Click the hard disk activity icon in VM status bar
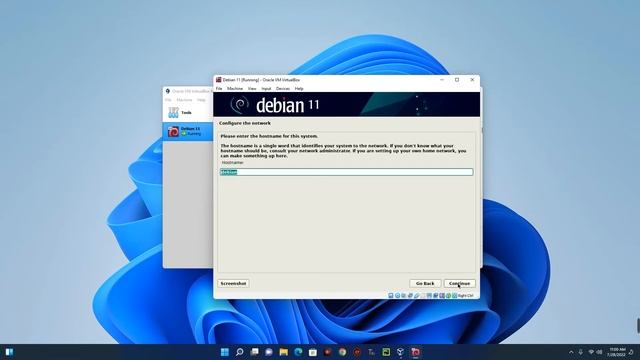The height and width of the screenshot is (360, 640). pos(391,296)
